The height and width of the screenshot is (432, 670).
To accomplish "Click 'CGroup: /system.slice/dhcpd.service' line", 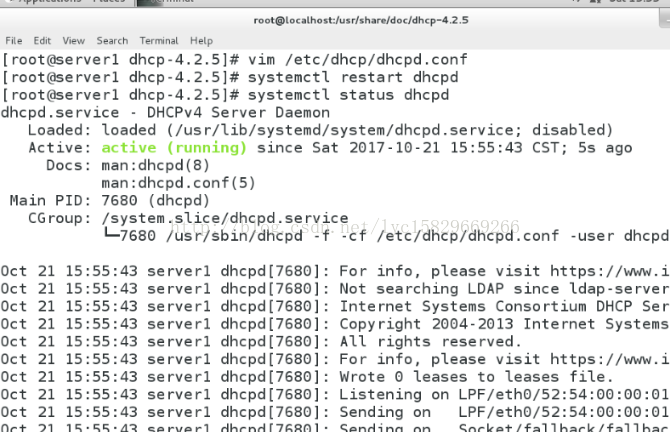I will [x=188, y=218].
